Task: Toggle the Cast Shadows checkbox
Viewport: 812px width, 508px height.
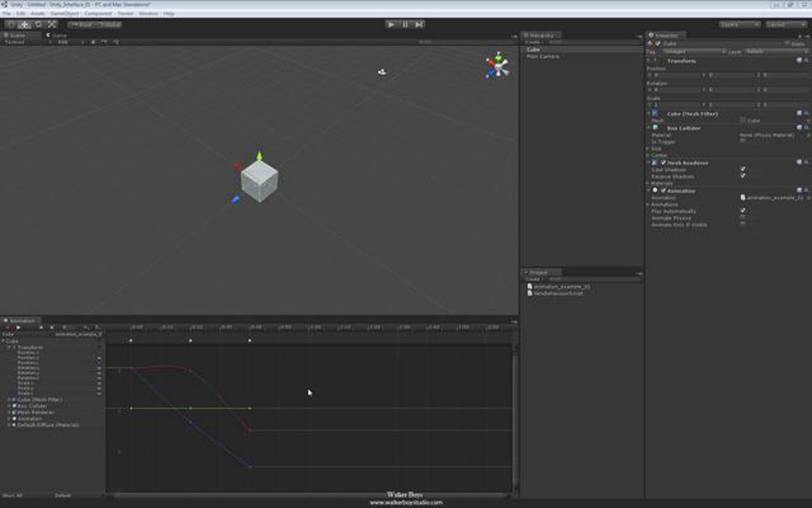Action: point(743,169)
